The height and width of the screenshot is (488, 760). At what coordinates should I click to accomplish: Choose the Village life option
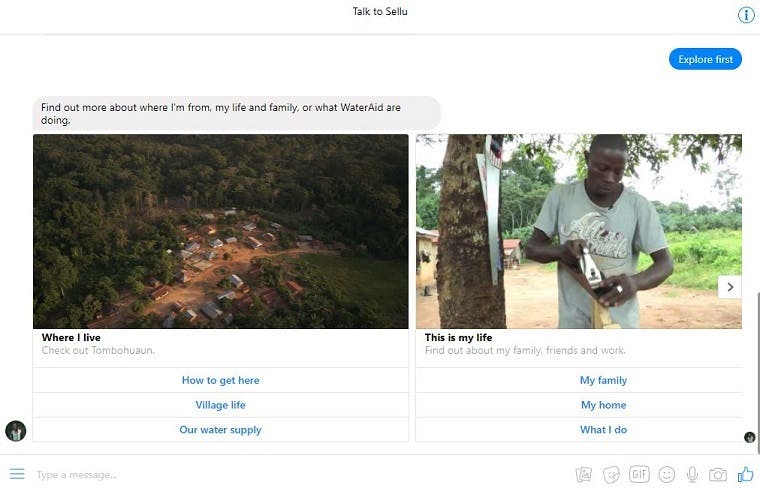click(220, 405)
